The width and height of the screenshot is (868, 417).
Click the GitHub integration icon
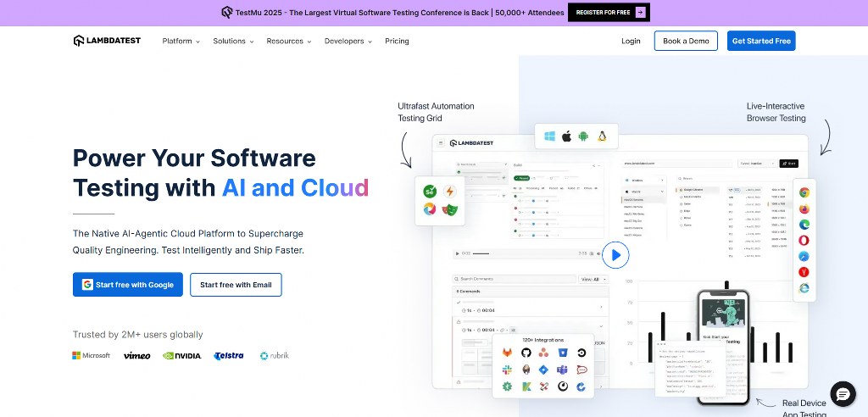click(526, 353)
